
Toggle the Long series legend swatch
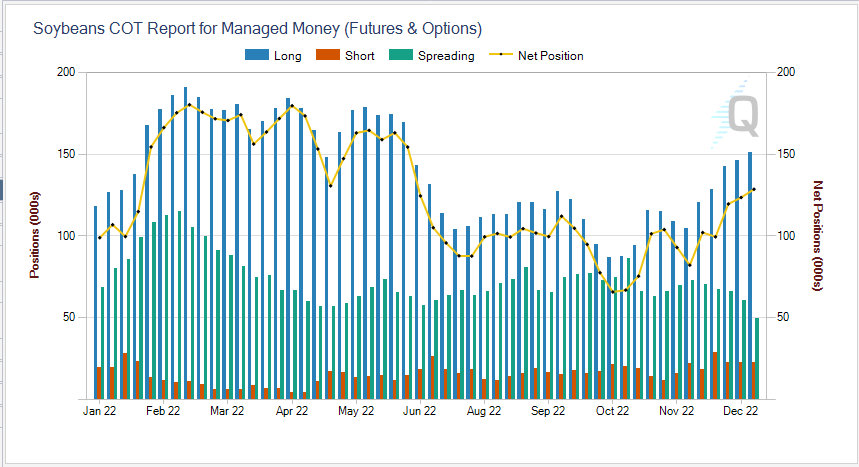click(x=257, y=55)
